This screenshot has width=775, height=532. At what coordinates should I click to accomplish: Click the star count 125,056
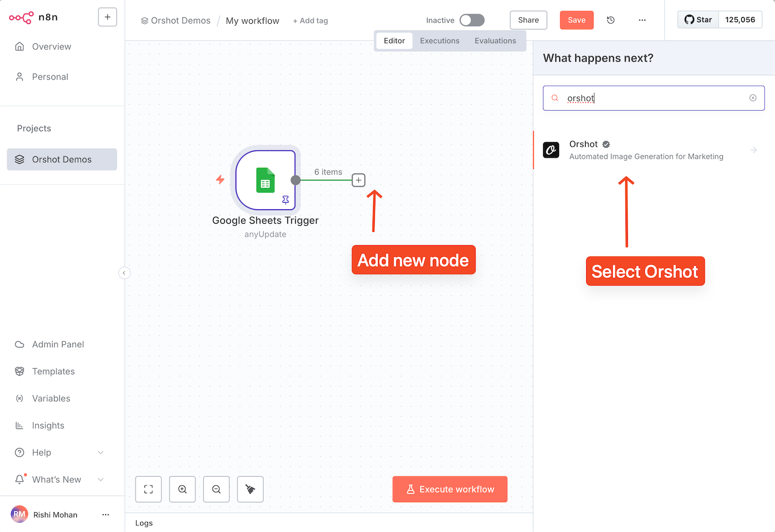740,19
